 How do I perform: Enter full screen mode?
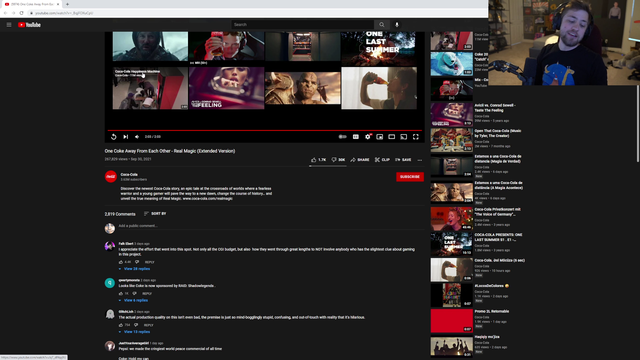pos(416,137)
